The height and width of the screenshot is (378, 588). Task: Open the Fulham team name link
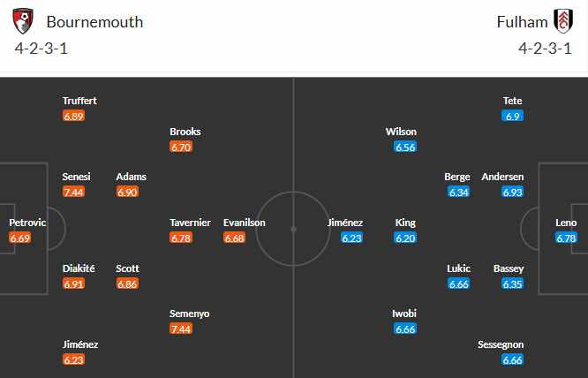pos(520,22)
